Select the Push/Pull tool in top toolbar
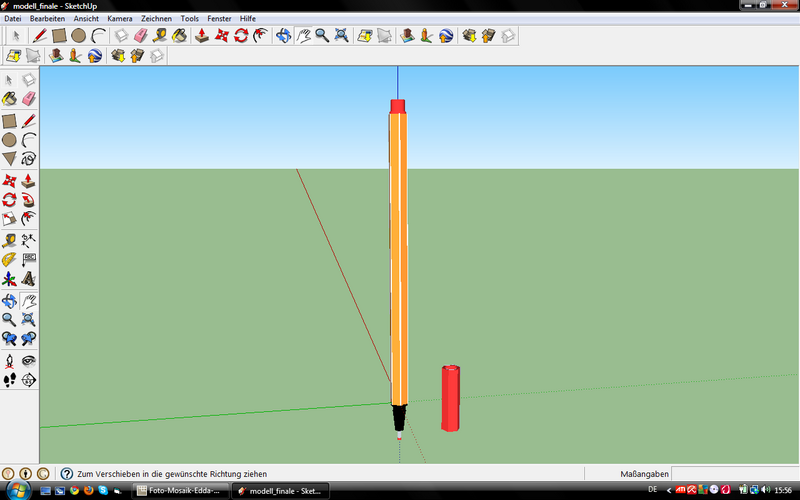This screenshot has width=800, height=500. (x=201, y=36)
